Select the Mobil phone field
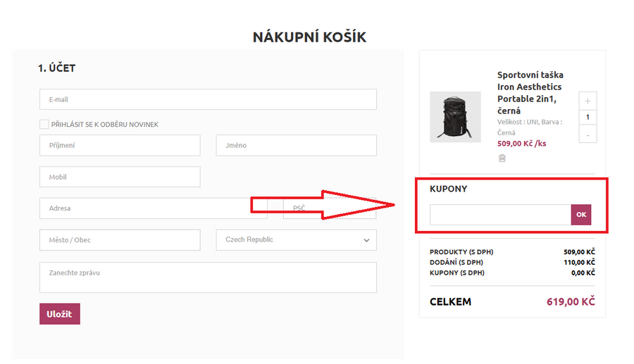This screenshot has width=634, height=364. pyautogui.click(x=120, y=177)
